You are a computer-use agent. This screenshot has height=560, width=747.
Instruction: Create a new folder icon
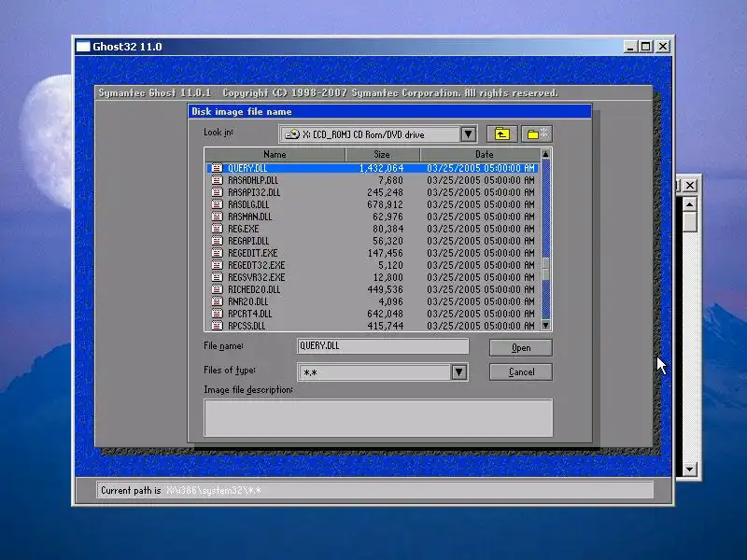point(537,134)
